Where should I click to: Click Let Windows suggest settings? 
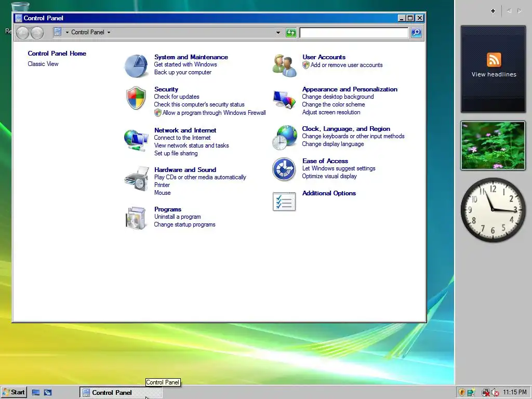click(339, 168)
